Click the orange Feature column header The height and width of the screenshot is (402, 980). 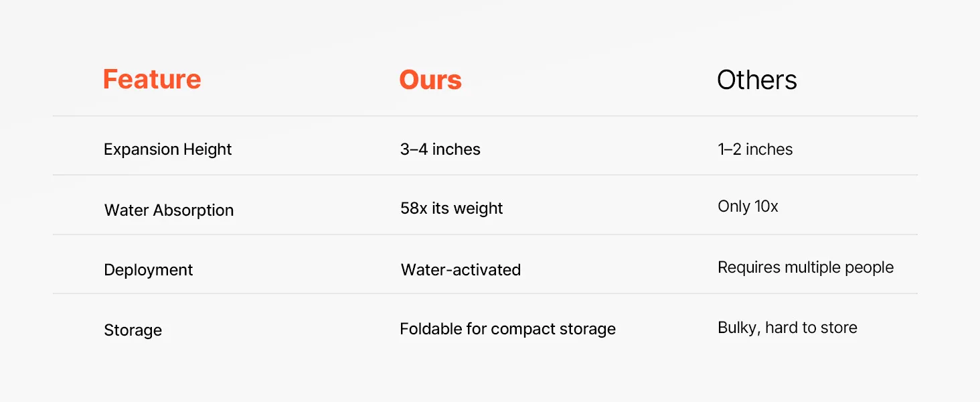(152, 80)
